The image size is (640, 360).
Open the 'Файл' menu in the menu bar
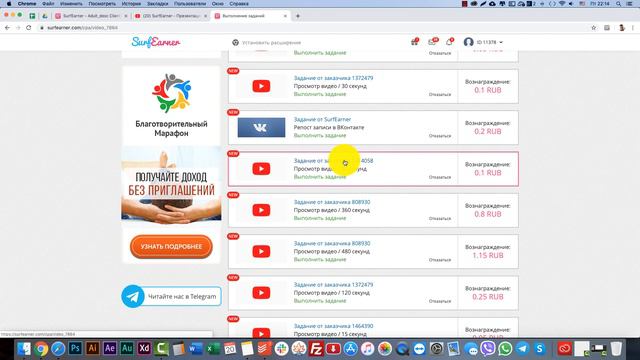[48, 4]
